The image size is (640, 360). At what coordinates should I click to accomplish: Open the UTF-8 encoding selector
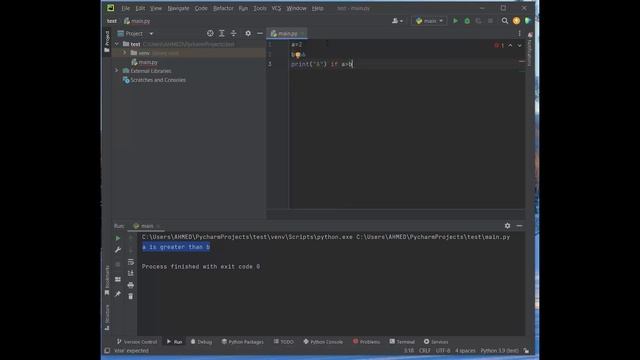[443, 351]
